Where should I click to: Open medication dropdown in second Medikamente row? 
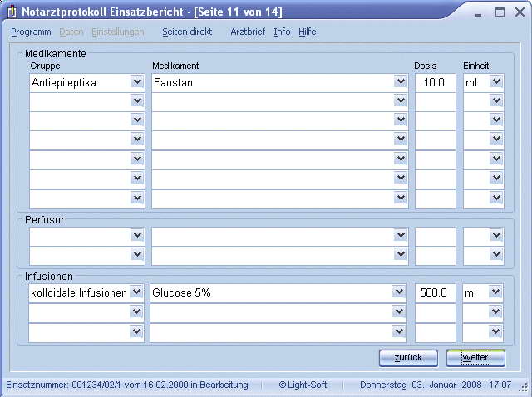[x=401, y=100]
